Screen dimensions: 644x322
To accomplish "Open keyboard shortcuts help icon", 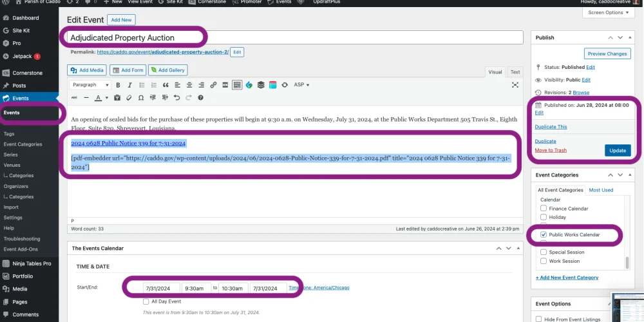I will 200,98.
